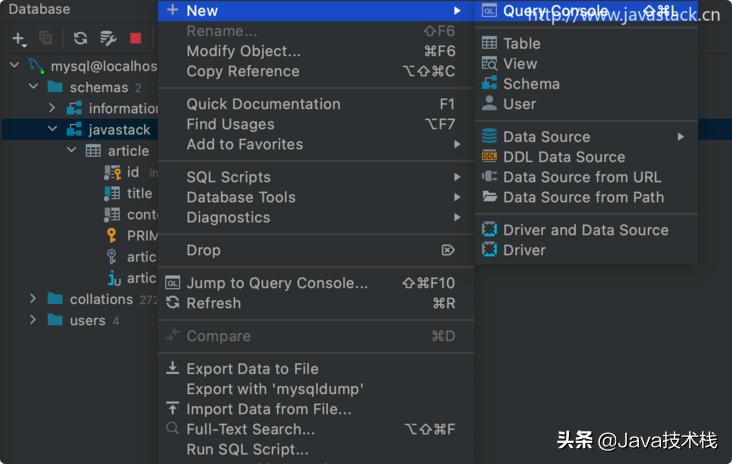Click the Driver icon in submenu
Viewport: 732px width, 464px height.
click(x=489, y=249)
